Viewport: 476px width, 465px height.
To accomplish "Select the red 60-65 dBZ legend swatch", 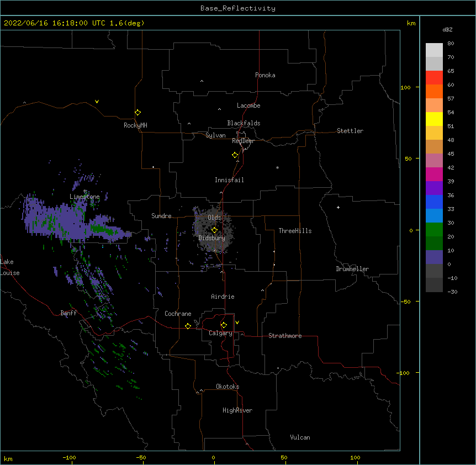I will (x=434, y=77).
